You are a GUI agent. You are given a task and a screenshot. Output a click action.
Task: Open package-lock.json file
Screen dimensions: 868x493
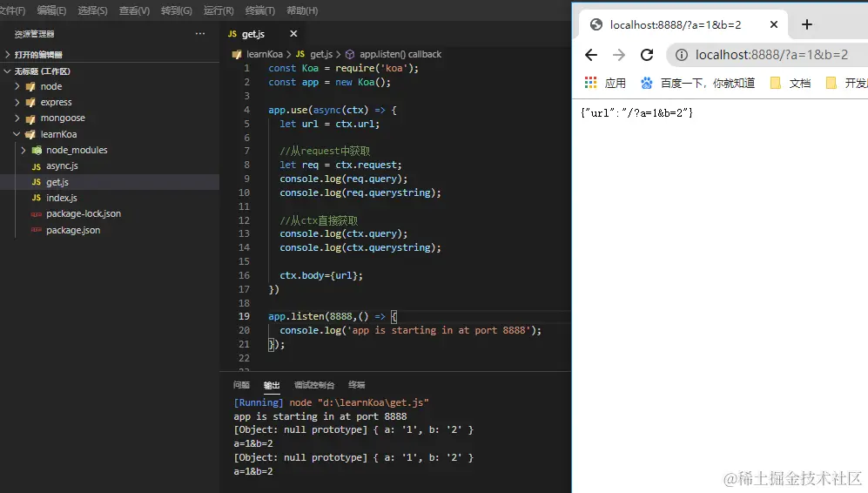tap(84, 213)
